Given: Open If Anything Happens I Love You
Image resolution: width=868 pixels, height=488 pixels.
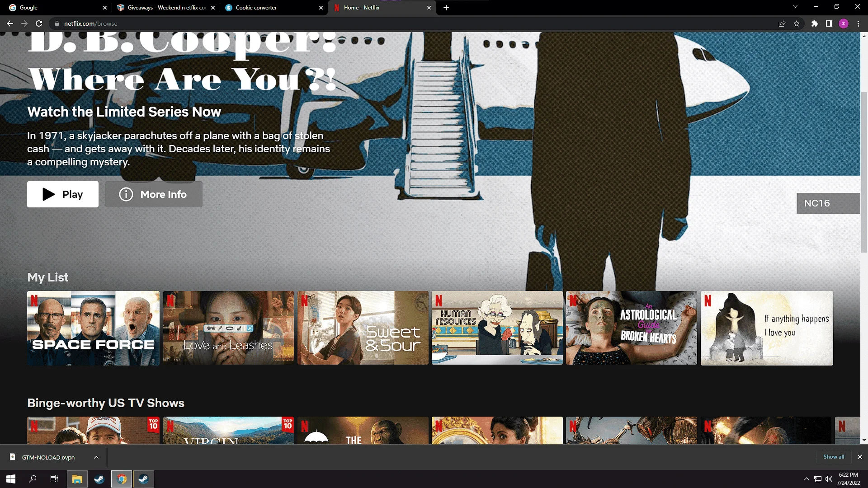Looking at the screenshot, I should [x=767, y=328].
